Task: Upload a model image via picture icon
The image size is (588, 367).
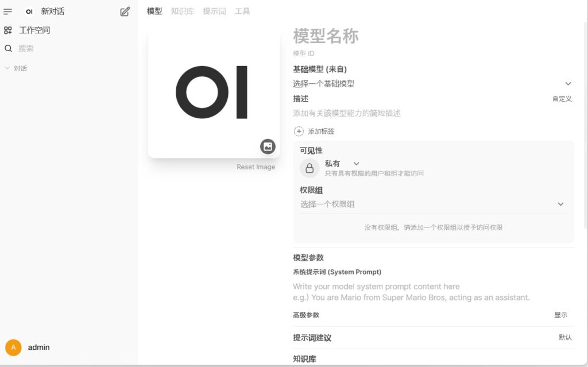Action: point(268,146)
